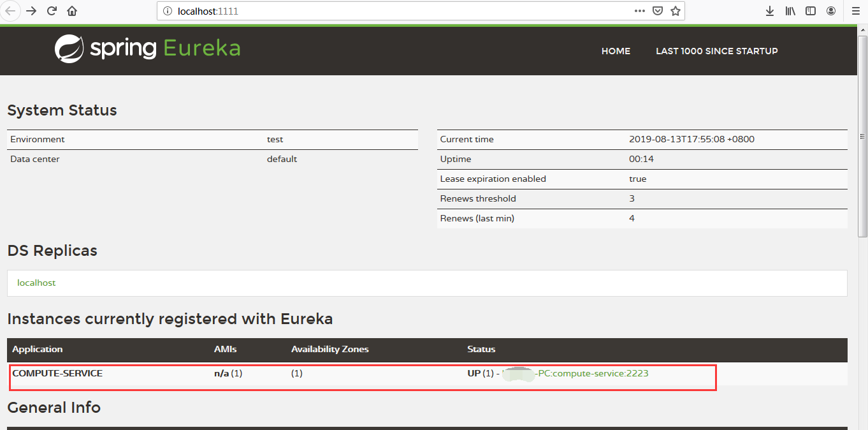The width and height of the screenshot is (868, 430).
Task: Click the home button icon in toolbar
Action: click(x=72, y=11)
